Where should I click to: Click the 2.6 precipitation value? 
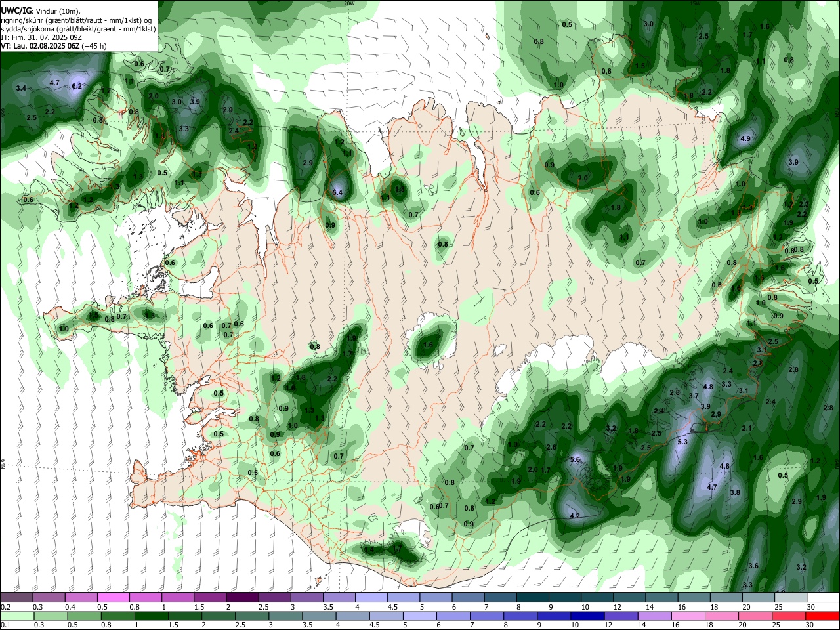coord(551,447)
